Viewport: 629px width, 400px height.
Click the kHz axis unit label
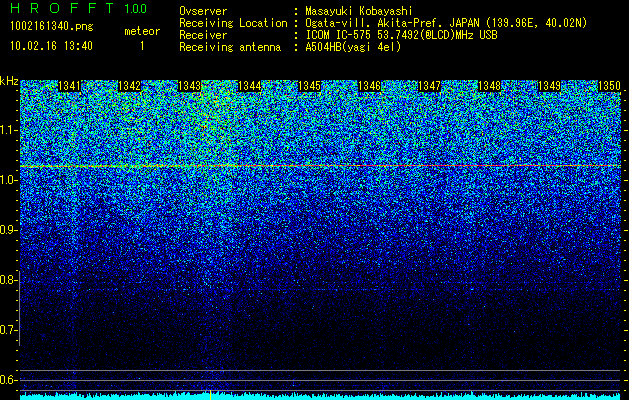pyautogui.click(x=9, y=81)
